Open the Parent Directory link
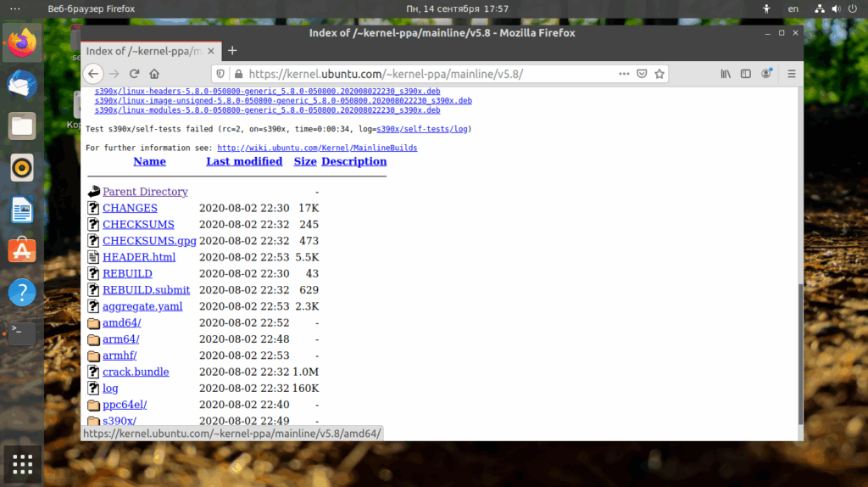The height and width of the screenshot is (487, 868). tap(145, 192)
